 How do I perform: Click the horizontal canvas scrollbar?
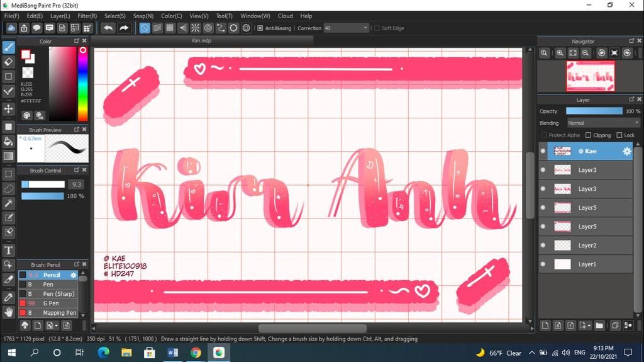click(x=312, y=328)
